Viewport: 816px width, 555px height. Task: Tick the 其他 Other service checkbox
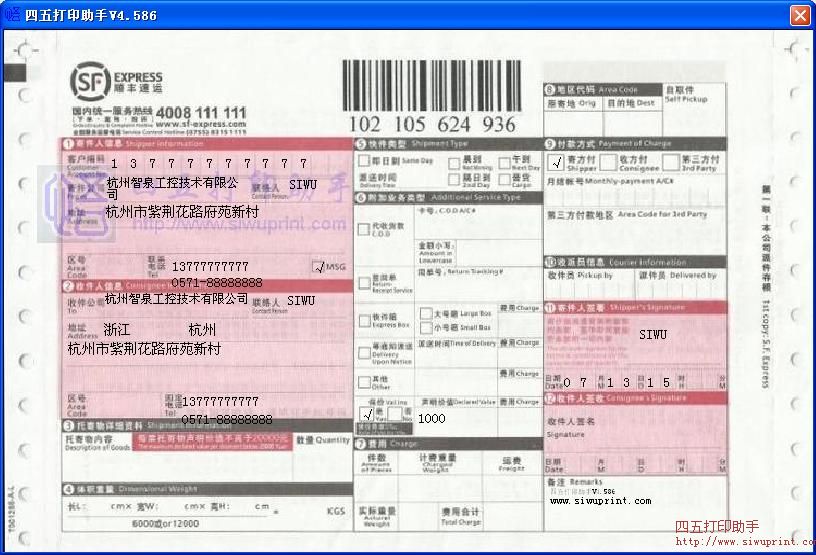pos(364,382)
